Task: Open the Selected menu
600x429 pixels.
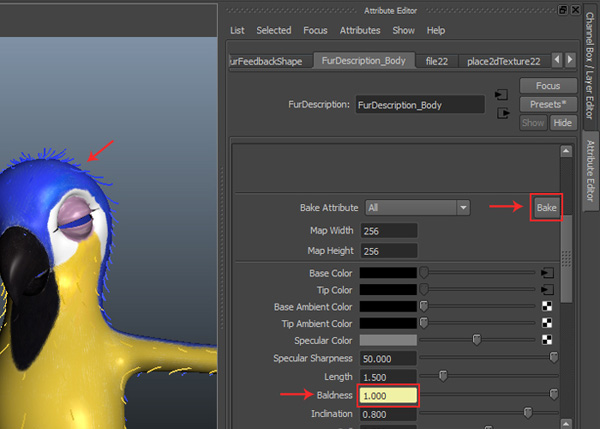Action: click(274, 30)
